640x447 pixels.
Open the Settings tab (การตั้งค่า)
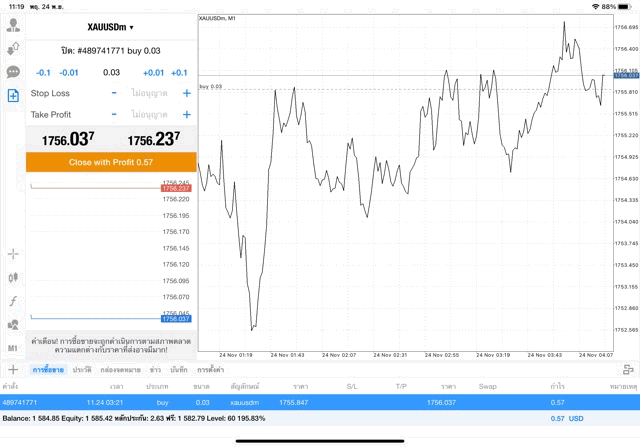tap(210, 370)
